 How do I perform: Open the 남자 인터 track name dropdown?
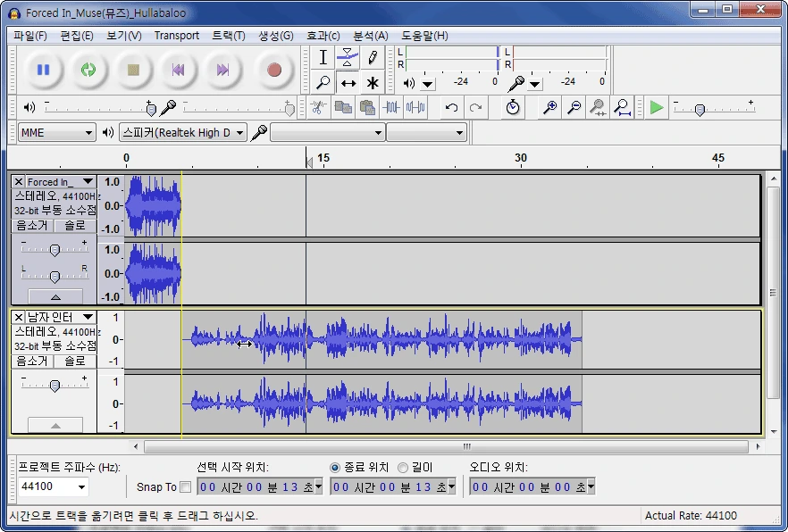coord(88,317)
